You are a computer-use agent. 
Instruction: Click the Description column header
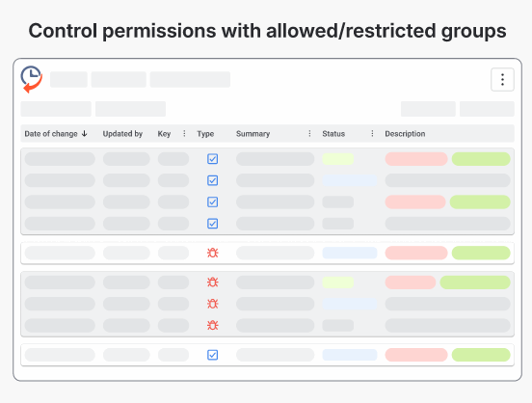(405, 134)
